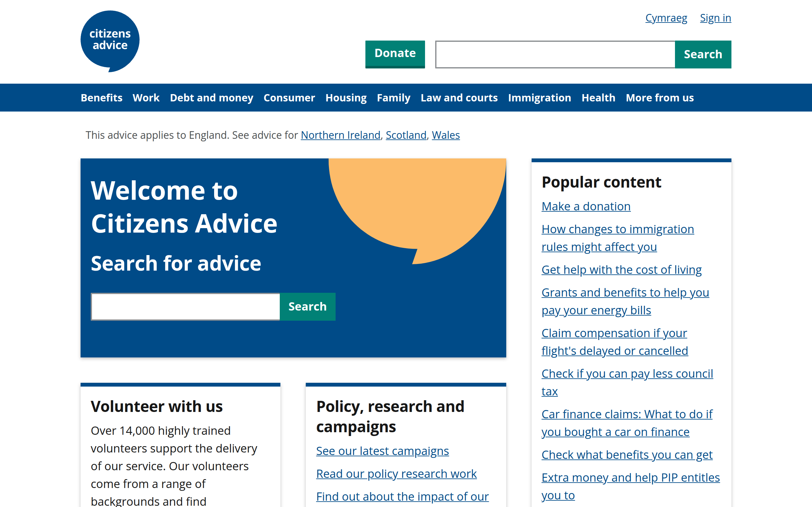Open Check what benefits you can get
Image resolution: width=812 pixels, height=507 pixels.
point(627,455)
